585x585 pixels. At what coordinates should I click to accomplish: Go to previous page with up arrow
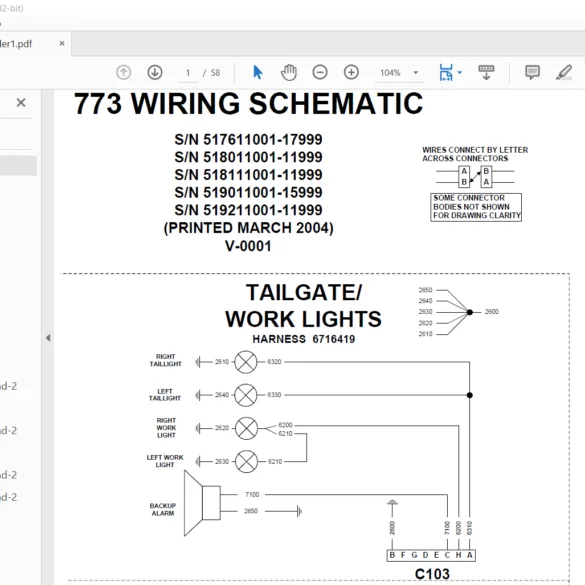point(123,72)
